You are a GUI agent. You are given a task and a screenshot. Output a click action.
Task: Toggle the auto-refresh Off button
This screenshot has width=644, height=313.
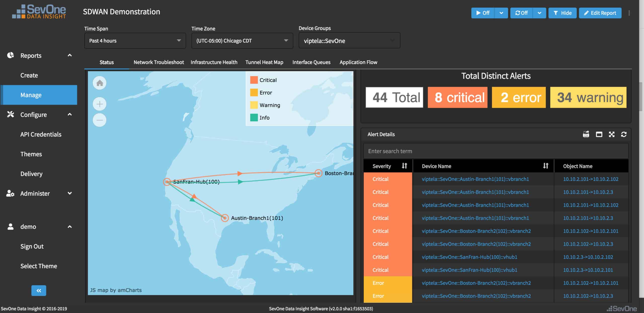click(x=521, y=13)
